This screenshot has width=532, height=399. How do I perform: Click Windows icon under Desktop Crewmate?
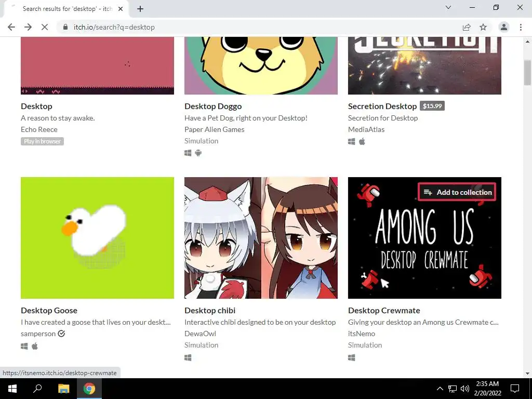point(352,357)
